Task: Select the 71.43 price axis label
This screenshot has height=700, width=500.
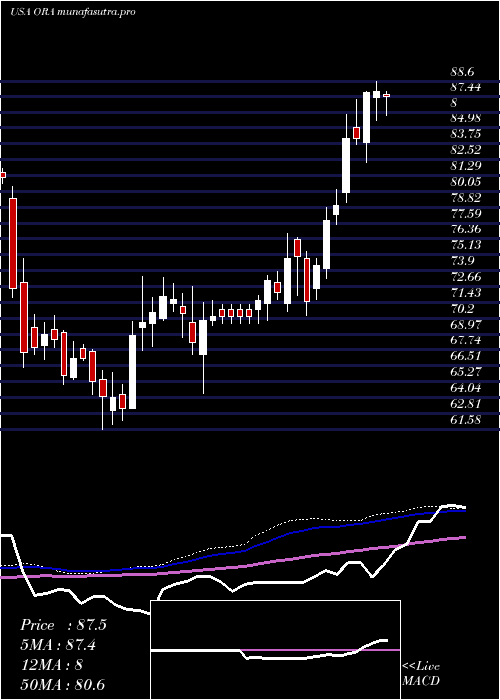Action: pyautogui.click(x=466, y=292)
